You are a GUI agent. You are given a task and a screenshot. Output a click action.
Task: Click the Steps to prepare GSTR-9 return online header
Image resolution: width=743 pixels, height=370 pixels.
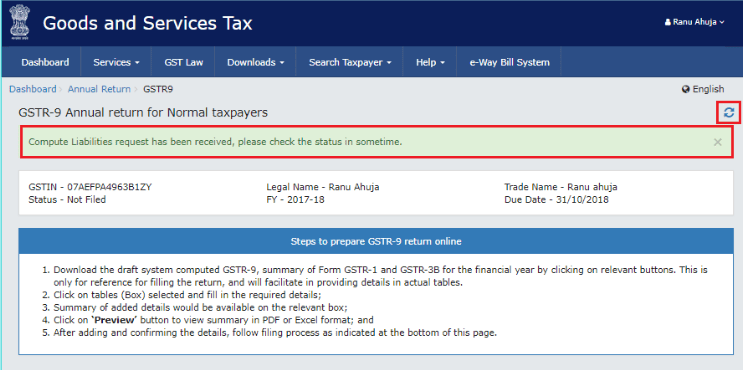click(x=376, y=242)
